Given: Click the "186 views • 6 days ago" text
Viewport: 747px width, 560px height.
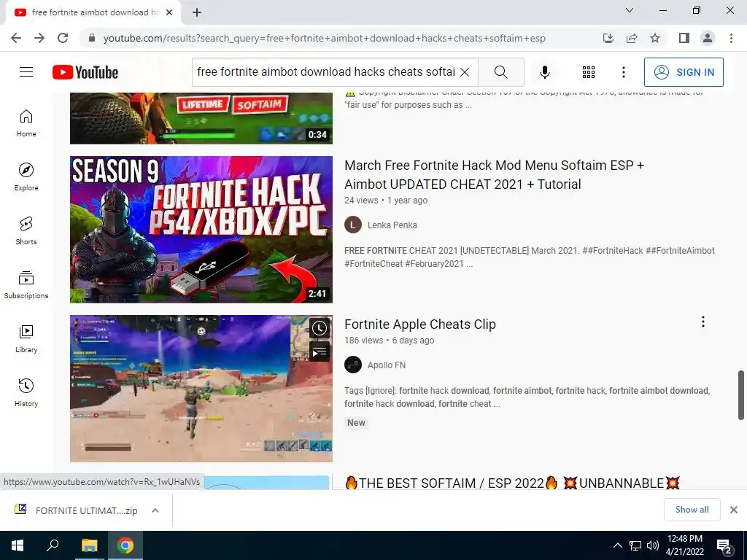Looking at the screenshot, I should coord(390,341).
